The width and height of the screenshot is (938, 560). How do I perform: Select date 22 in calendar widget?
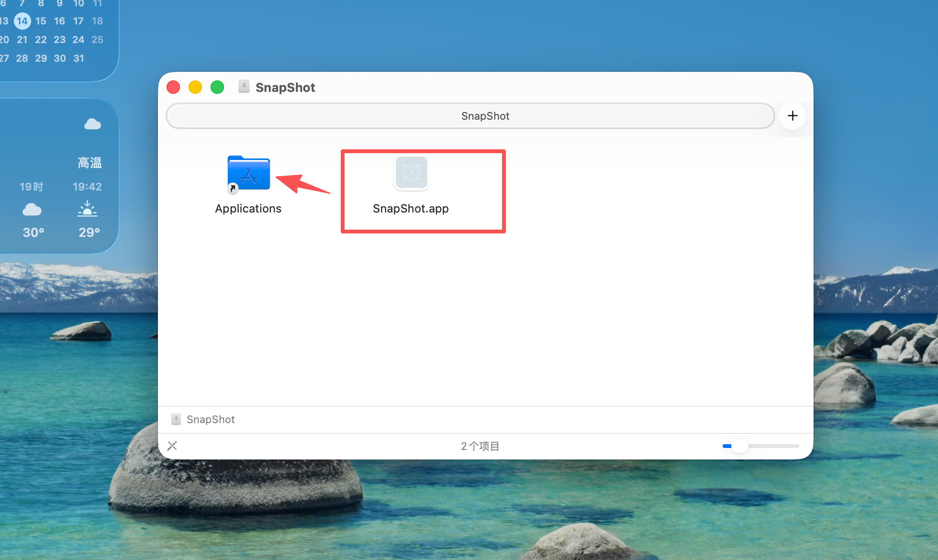coord(41,40)
